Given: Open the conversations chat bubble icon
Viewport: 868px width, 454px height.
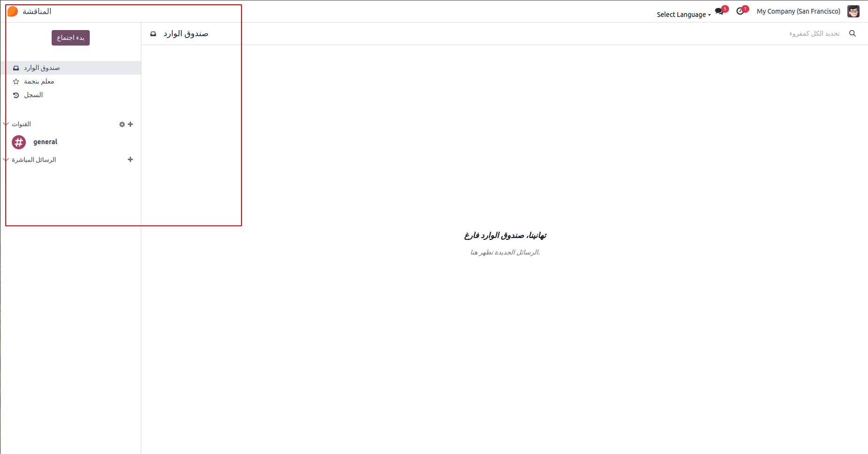Looking at the screenshot, I should 719,11.
